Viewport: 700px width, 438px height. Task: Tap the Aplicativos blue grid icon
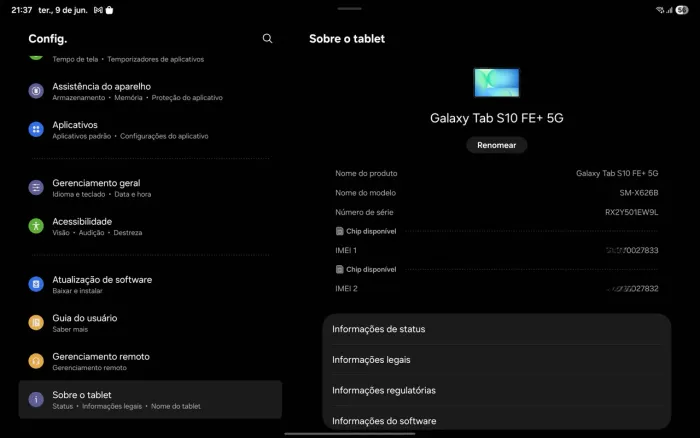[36, 129]
